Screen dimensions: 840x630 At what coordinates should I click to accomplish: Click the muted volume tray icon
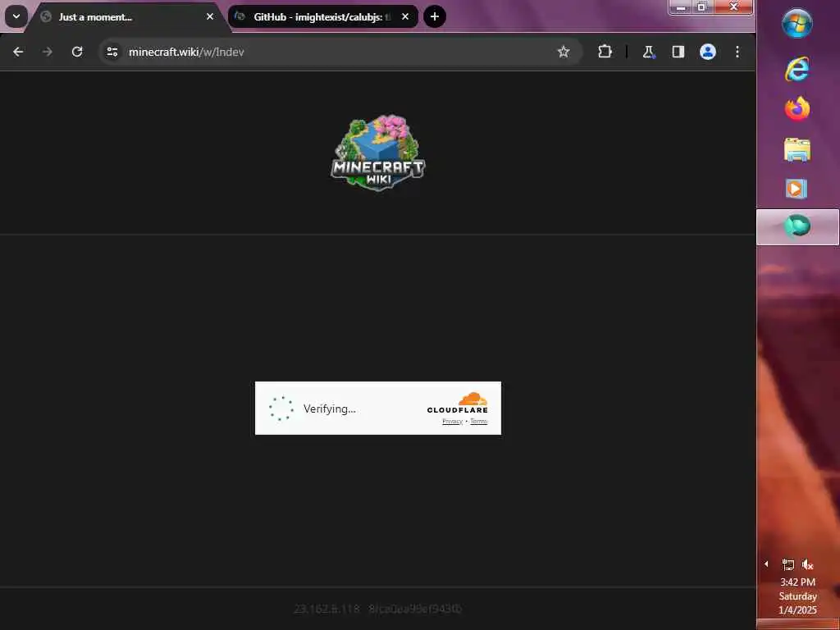[x=807, y=564]
